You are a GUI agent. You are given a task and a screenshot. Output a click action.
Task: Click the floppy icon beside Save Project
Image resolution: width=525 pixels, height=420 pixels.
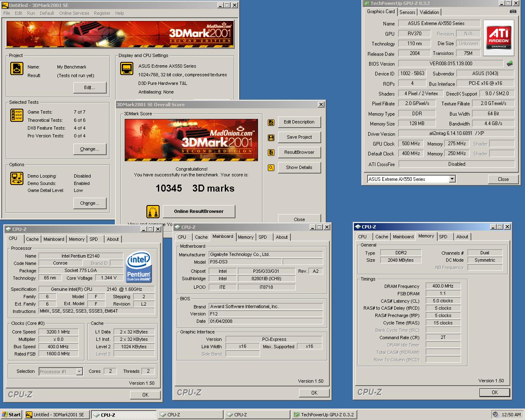pyautogui.click(x=271, y=137)
